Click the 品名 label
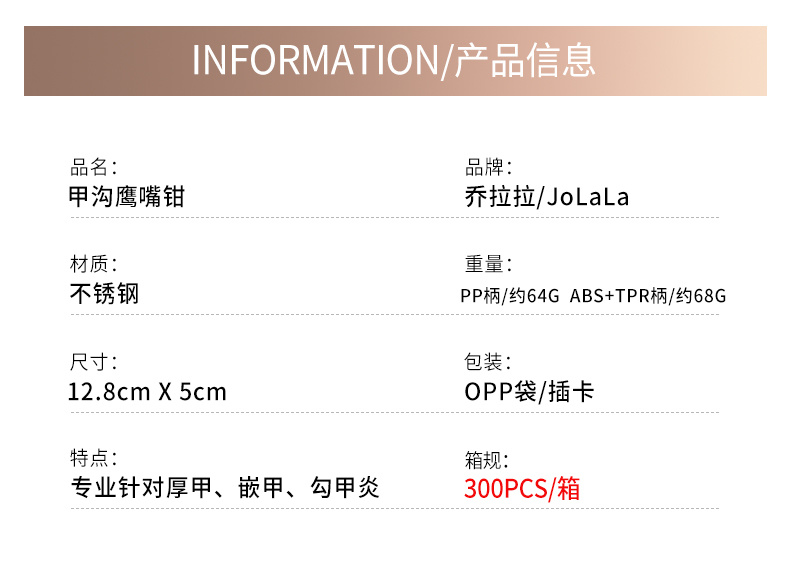Image resolution: width=790 pixels, height=568 pixels. pos(92,167)
